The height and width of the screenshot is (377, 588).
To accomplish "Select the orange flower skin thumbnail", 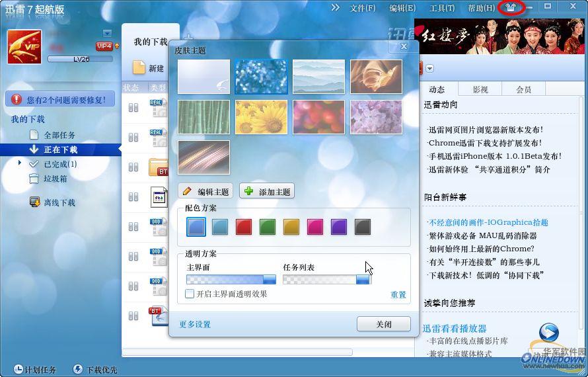I will (376, 77).
